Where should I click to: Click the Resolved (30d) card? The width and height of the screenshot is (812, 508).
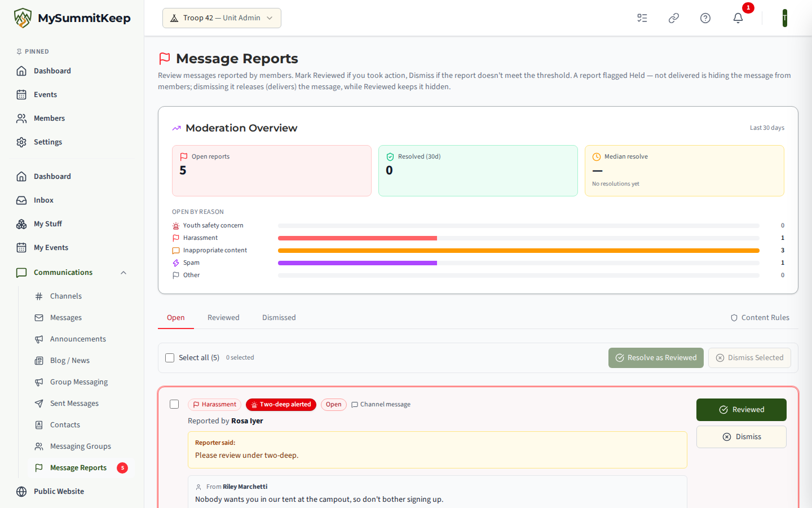tap(478, 171)
